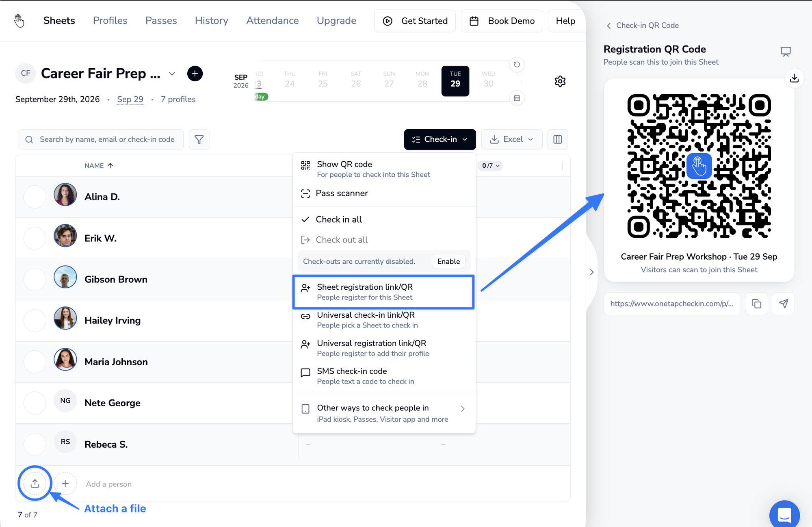Select Universal registration link/QR option
812x527 pixels.
pyautogui.click(x=384, y=348)
